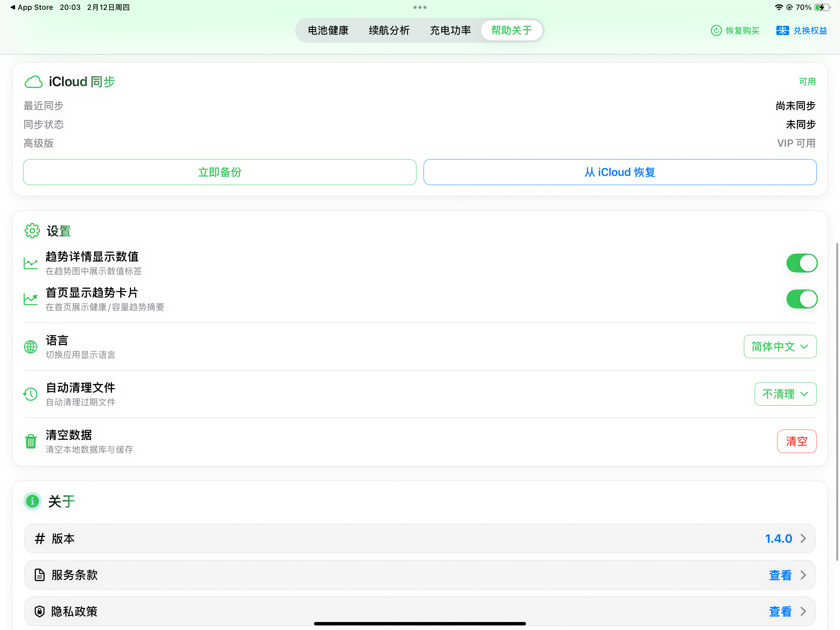Select the 帮助关于 tab
Screen dimensions: 840x630
[512, 30]
